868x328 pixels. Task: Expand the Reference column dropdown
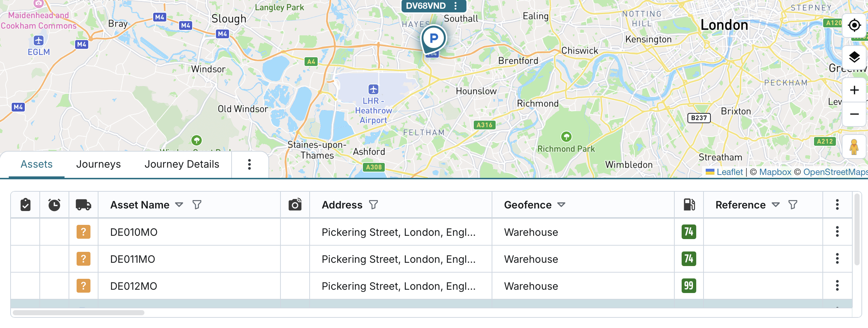click(776, 205)
